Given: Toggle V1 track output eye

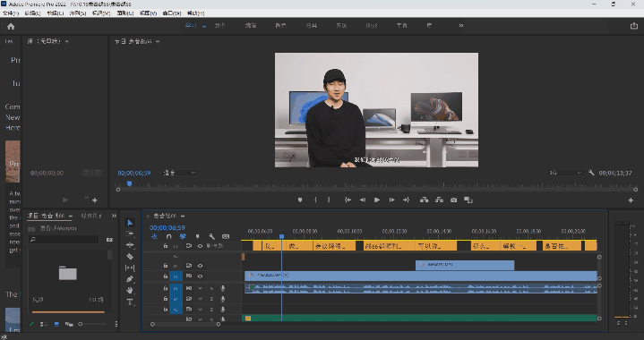Looking at the screenshot, I should click(200, 276).
